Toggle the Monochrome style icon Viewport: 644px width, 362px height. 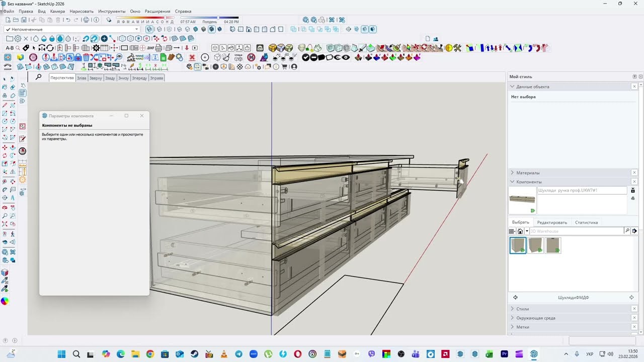(x=203, y=29)
